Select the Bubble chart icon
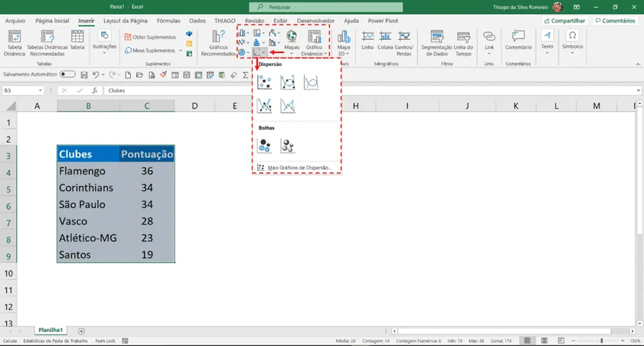The height and width of the screenshot is (346, 644). (x=264, y=145)
